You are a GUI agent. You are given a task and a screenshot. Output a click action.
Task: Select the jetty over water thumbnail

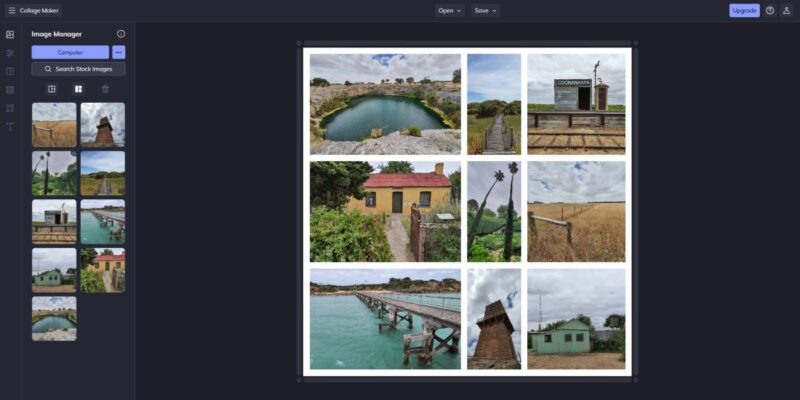tap(103, 222)
